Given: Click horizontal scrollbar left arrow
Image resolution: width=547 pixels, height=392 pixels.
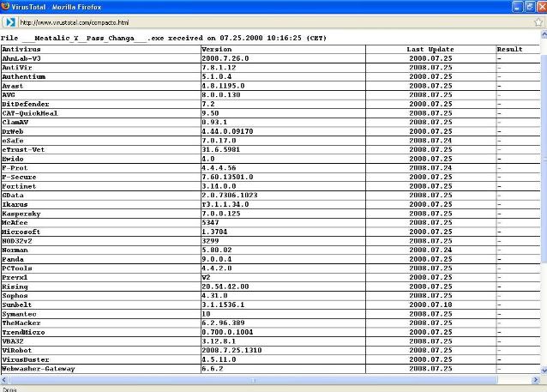Looking at the screenshot, I should (x=3, y=380).
